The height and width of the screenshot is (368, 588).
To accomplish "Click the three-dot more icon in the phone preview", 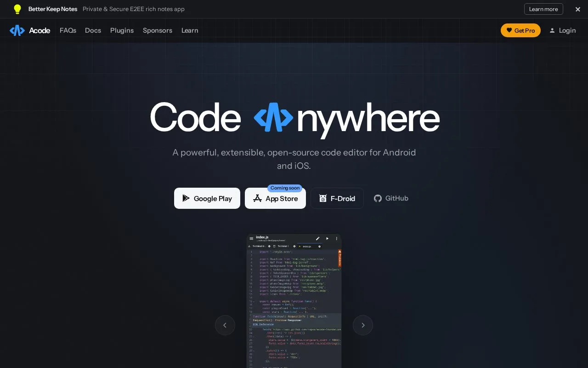I will [x=336, y=238].
